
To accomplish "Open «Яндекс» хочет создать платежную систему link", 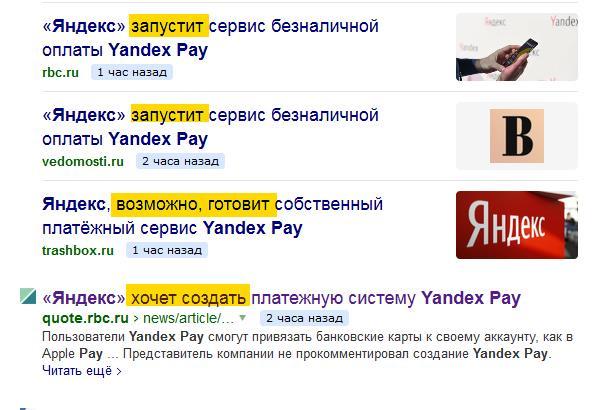I will 282,298.
